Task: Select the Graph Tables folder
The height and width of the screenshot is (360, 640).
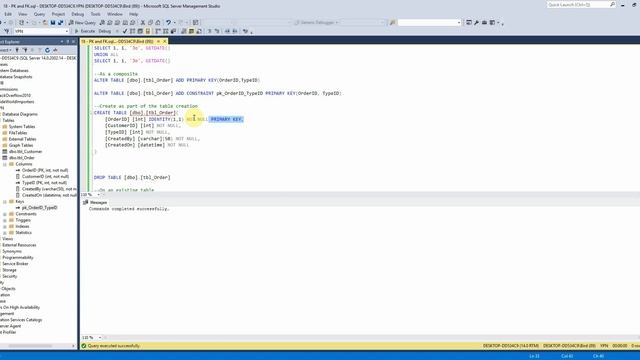Action: (x=21, y=145)
